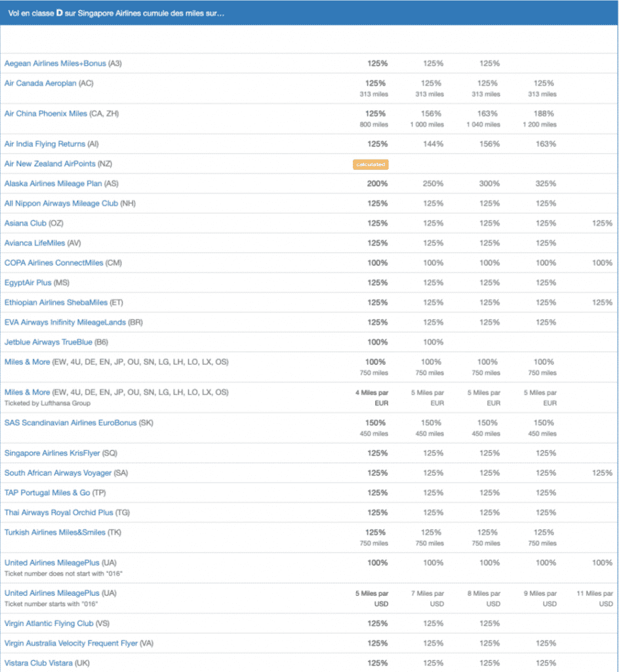The image size is (621, 672).
Task: Select the 325% value in Alaska Airlines row
Action: 546,184
